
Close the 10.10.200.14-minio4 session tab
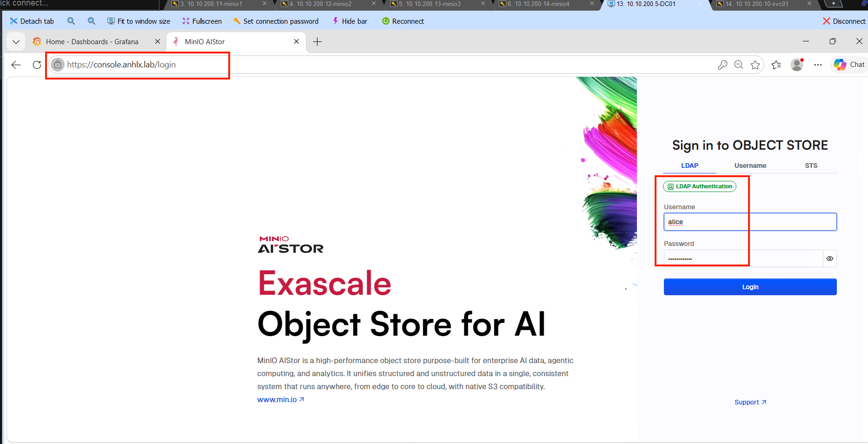tap(591, 3)
